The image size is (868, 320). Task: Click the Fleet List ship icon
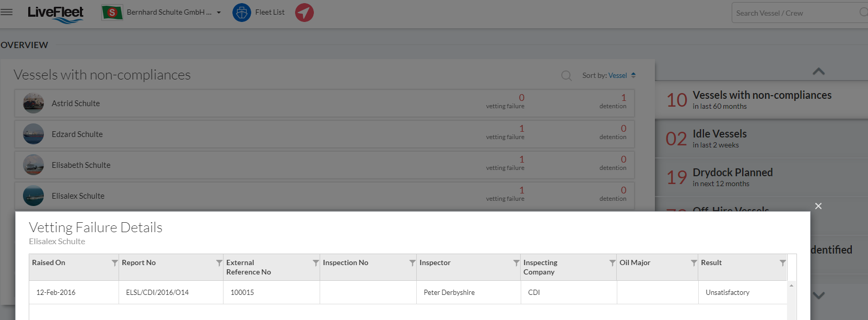241,12
